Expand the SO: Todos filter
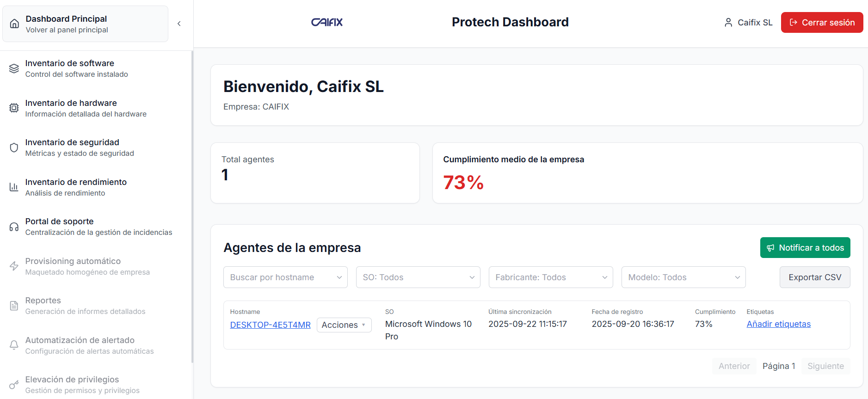Viewport: 868px width, 399px height. pyautogui.click(x=418, y=277)
